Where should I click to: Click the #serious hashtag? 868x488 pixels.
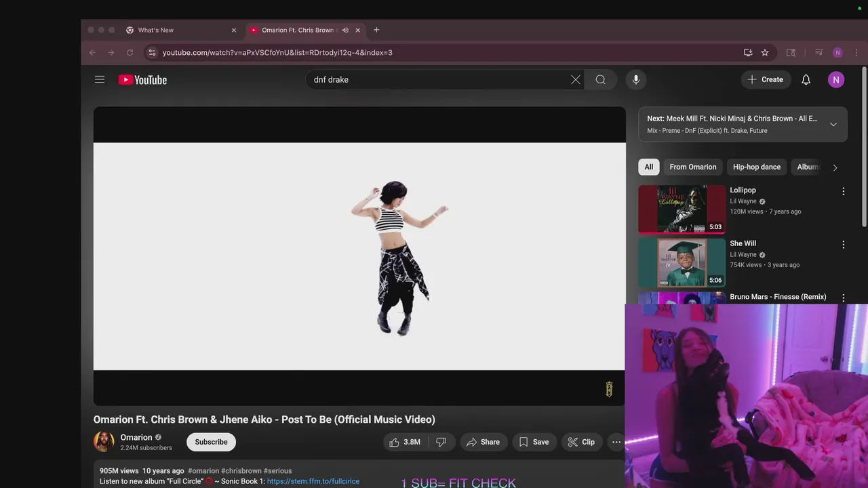[277, 470]
